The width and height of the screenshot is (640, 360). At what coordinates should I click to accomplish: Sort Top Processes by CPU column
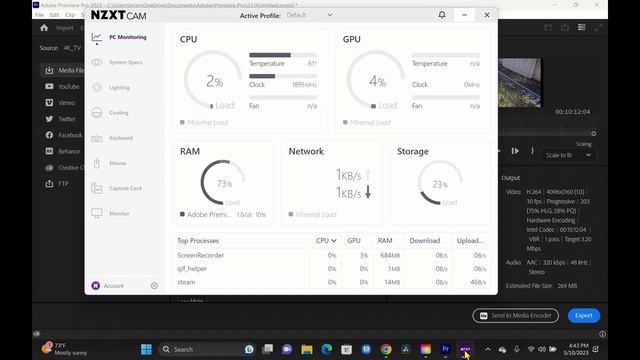[326, 241]
